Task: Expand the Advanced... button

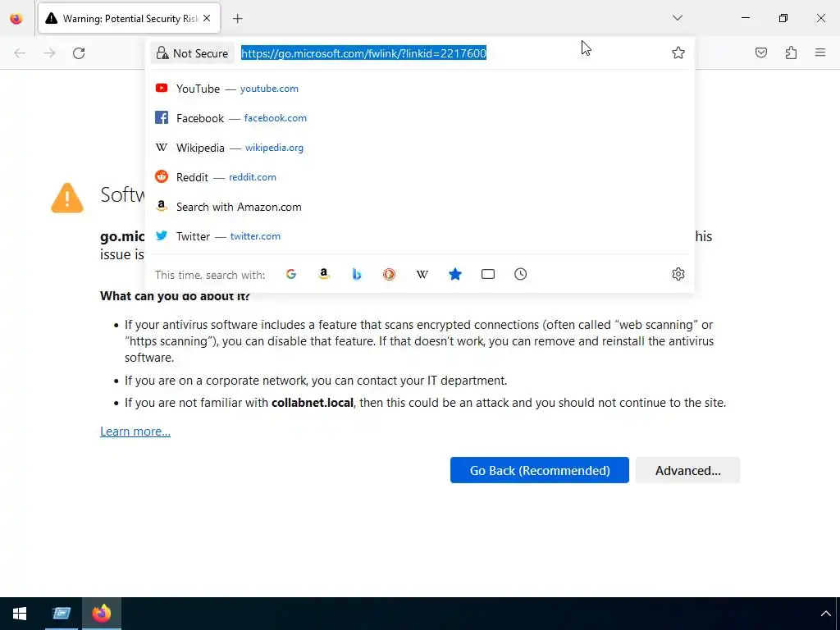Action: tap(688, 470)
